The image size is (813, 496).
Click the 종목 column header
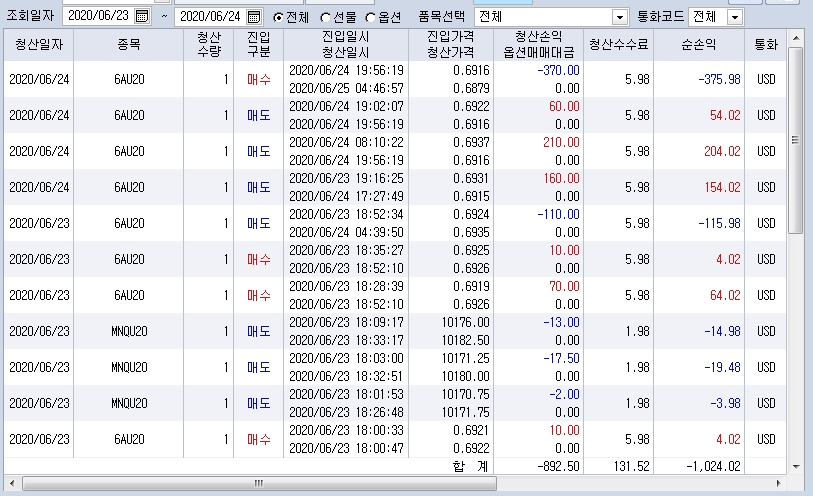coord(129,45)
